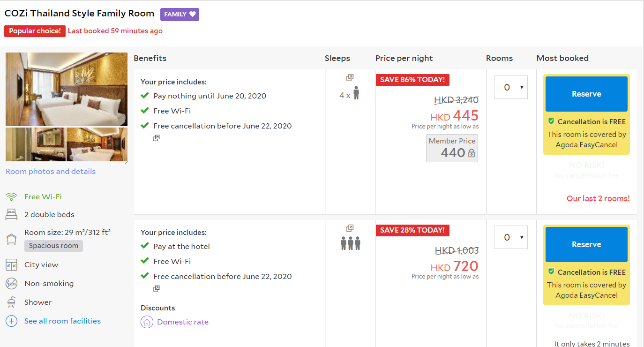Open Room photos and details link
This screenshot has width=644, height=347.
point(51,172)
